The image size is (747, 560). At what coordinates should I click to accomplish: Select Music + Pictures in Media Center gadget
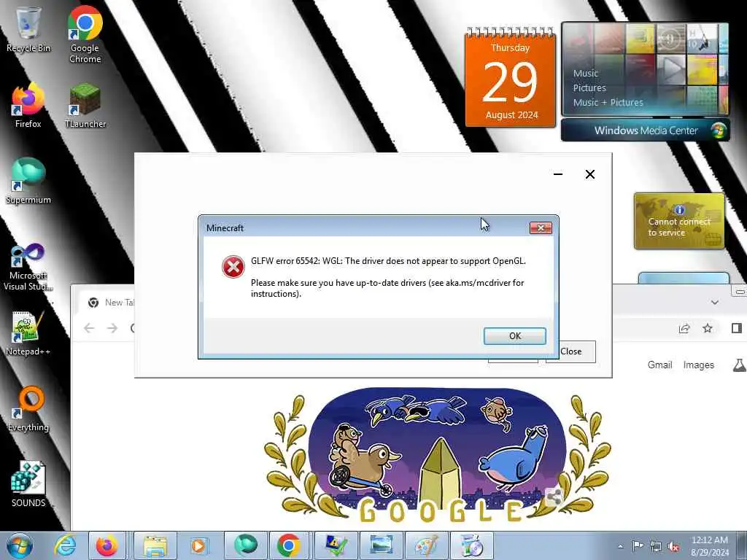point(608,102)
